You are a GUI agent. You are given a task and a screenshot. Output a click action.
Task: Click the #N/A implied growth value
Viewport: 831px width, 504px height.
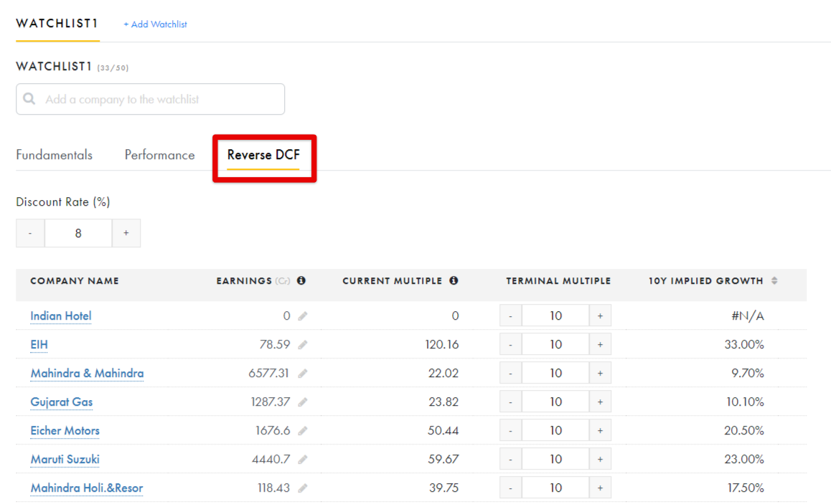tap(748, 316)
